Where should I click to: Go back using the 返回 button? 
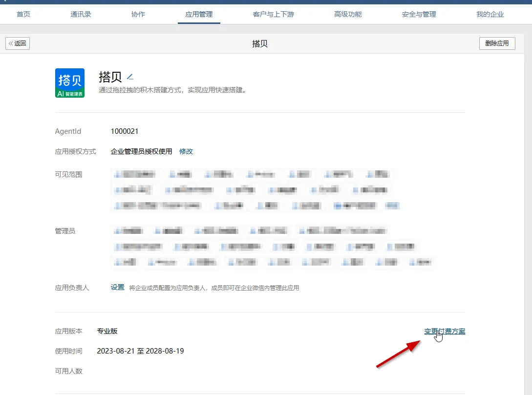(x=18, y=43)
